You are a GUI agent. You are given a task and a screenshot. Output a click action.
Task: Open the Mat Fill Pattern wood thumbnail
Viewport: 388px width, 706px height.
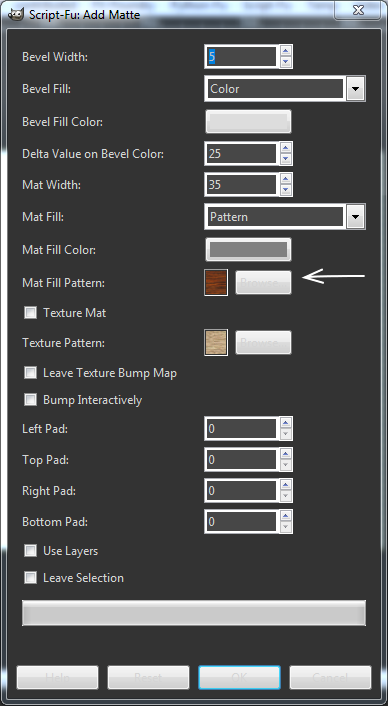point(216,282)
